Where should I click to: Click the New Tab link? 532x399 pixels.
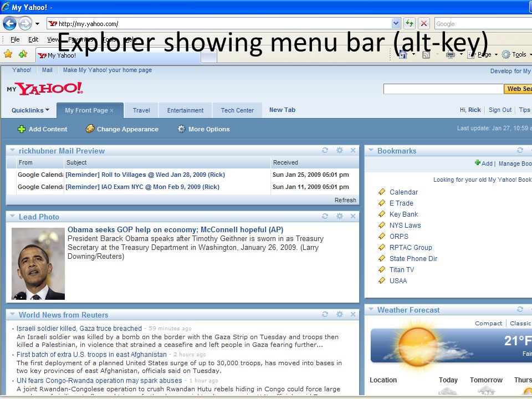click(x=282, y=110)
